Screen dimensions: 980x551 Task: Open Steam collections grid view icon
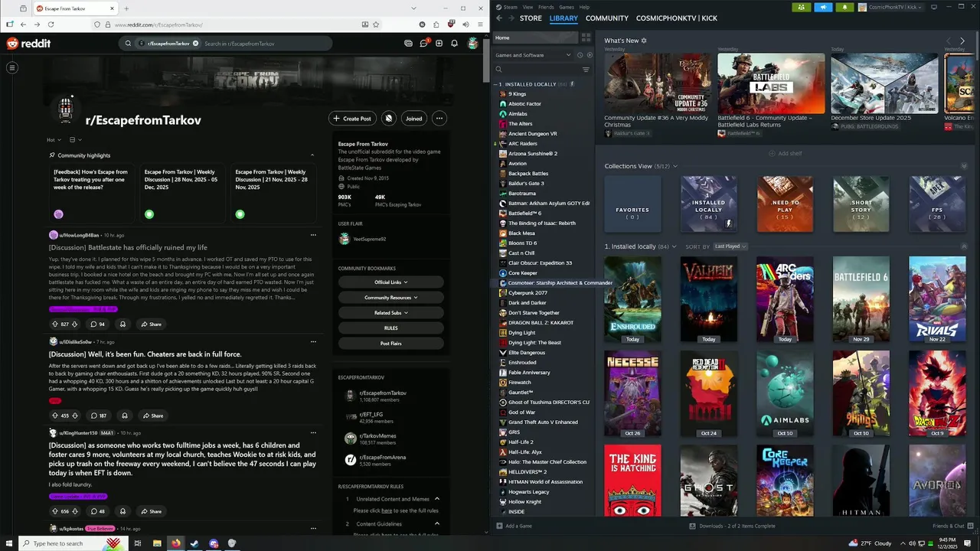586,37
